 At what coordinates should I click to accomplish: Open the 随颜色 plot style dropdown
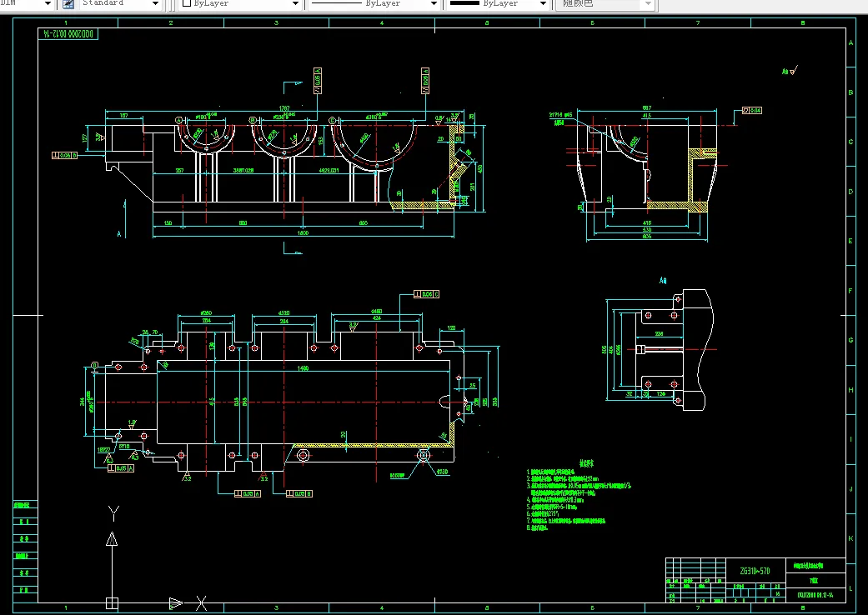[648, 4]
